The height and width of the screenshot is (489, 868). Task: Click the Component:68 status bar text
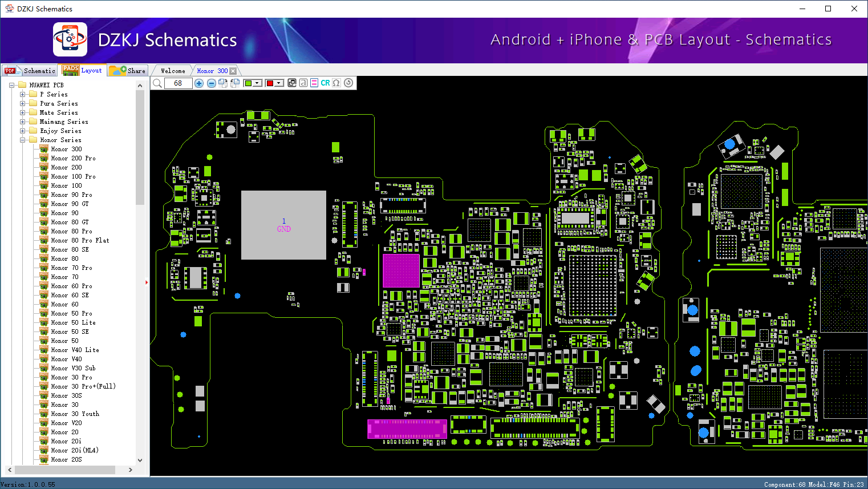785,484
